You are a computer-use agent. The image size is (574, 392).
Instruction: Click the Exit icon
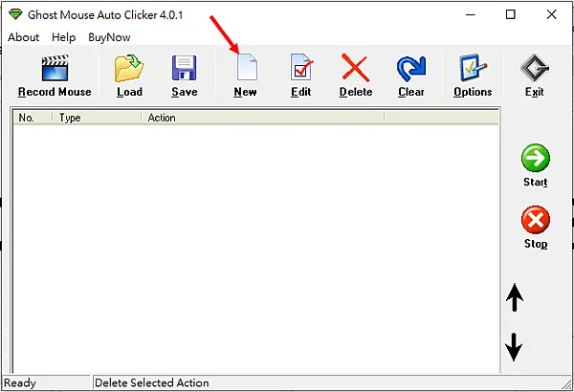coord(535,68)
